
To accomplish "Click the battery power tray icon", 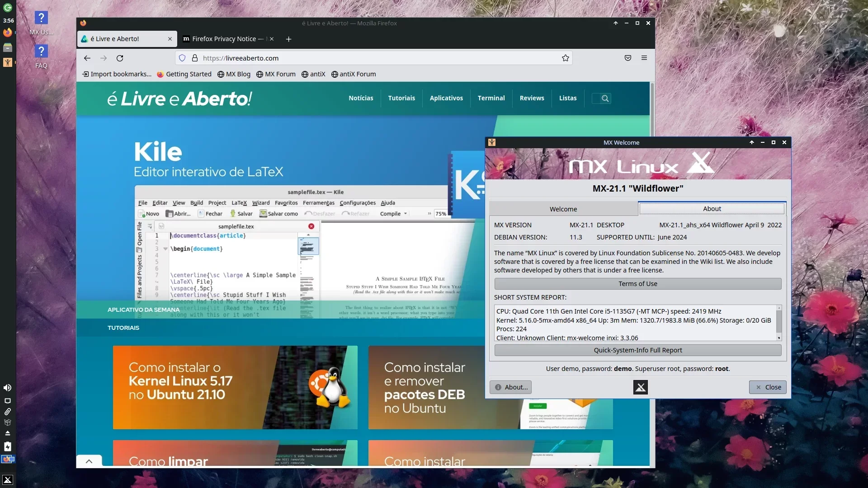I will pyautogui.click(x=8, y=446).
